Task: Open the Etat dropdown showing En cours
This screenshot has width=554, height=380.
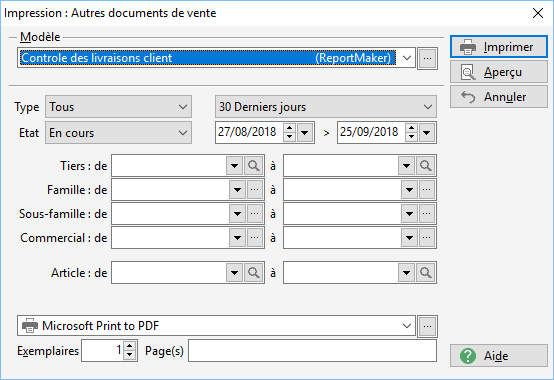Action: [183, 133]
